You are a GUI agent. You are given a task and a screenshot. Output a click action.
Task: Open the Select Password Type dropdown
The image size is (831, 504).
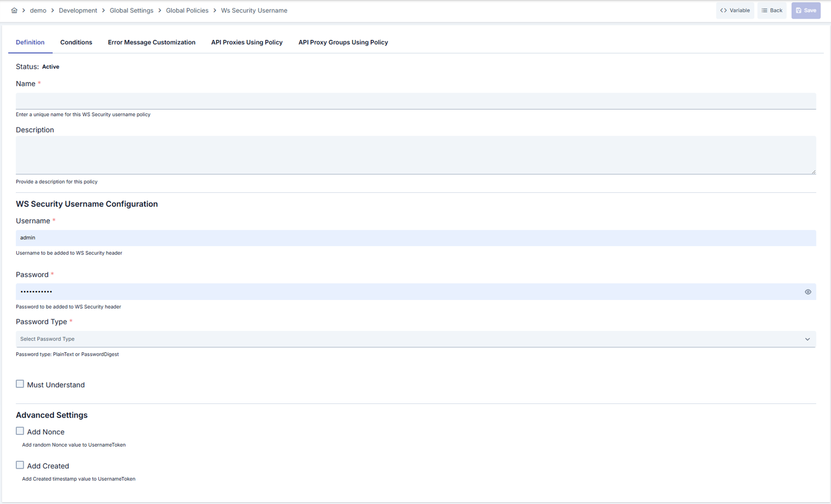(x=415, y=339)
